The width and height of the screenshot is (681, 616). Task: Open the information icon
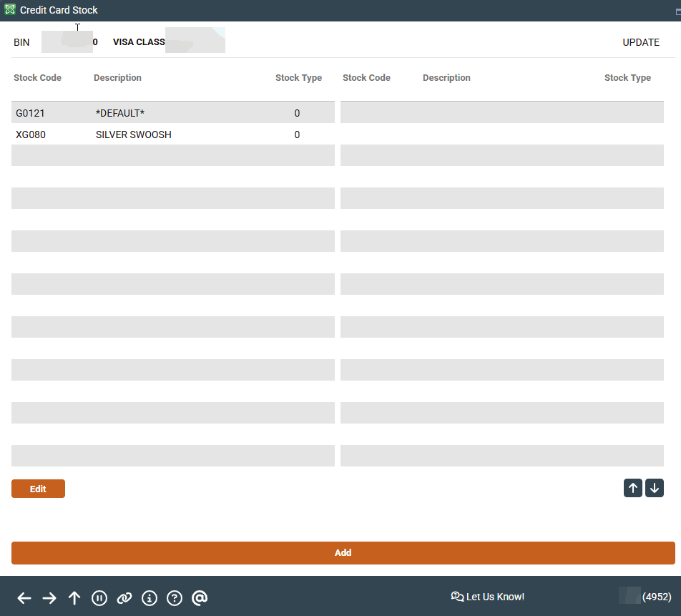pyautogui.click(x=150, y=598)
